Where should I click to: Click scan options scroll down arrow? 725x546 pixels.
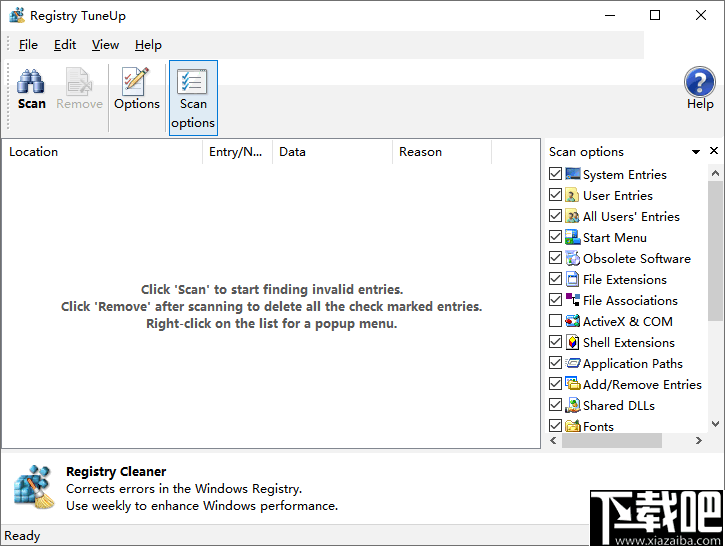715,424
